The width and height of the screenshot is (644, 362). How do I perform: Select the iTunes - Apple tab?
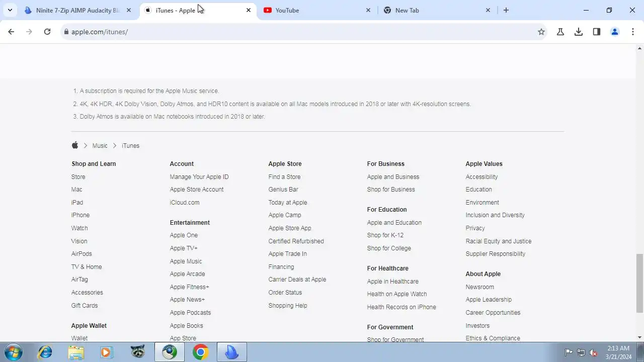tap(197, 10)
